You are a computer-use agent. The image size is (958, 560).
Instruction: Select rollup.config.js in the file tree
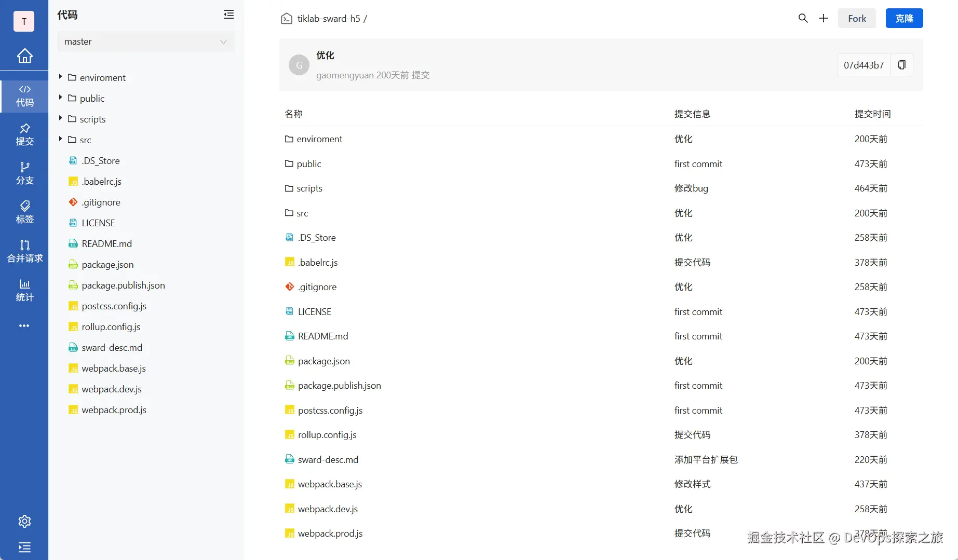111,327
